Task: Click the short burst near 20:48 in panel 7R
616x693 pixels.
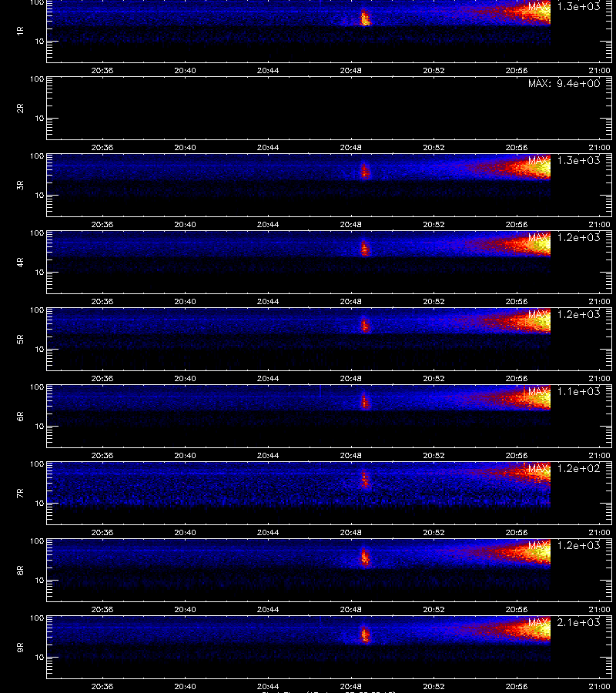Action: [365, 479]
